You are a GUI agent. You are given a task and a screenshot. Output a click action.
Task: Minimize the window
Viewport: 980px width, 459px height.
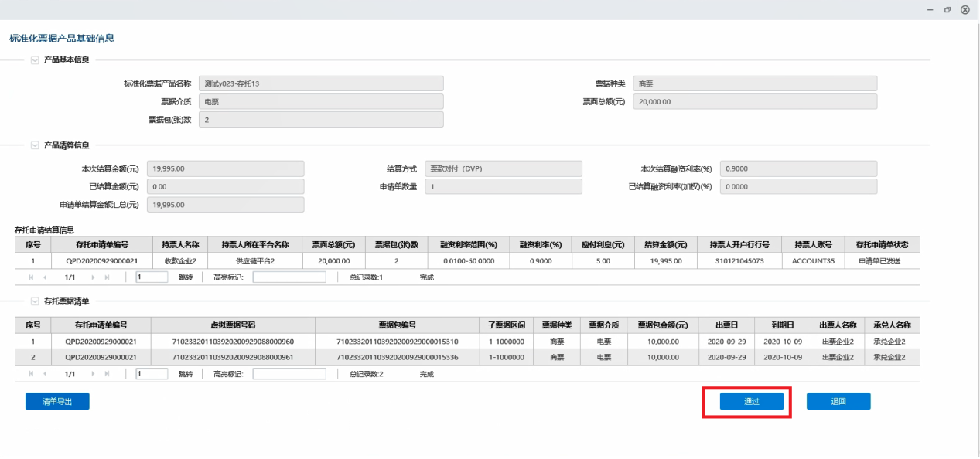tap(930, 9)
